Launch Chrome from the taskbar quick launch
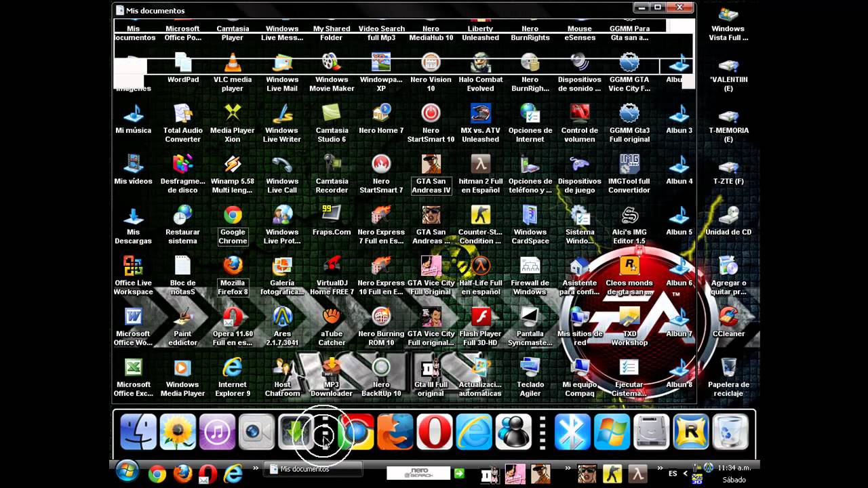The image size is (868, 488). (157, 474)
